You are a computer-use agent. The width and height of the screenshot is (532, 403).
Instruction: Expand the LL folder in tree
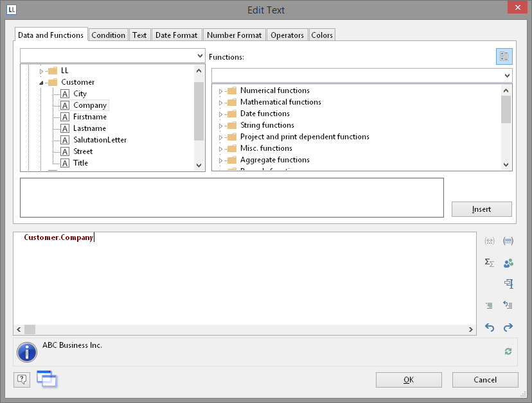pyautogui.click(x=42, y=71)
